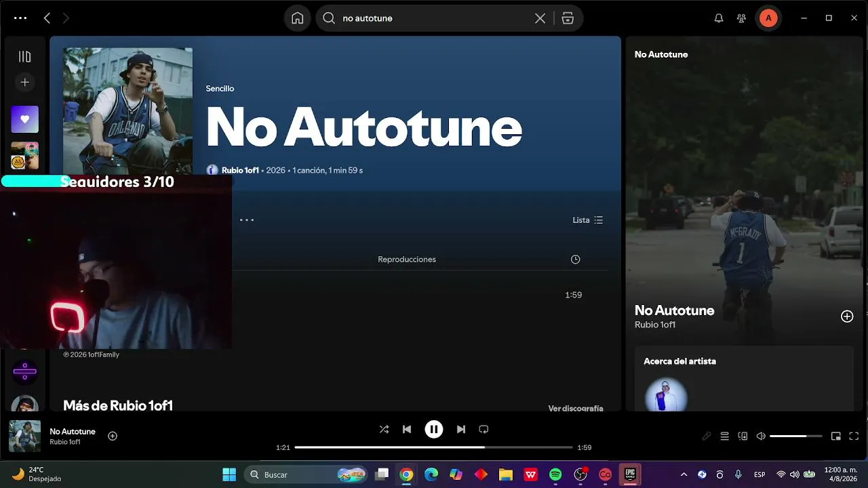Open the ESP language input switcher

tap(760, 474)
